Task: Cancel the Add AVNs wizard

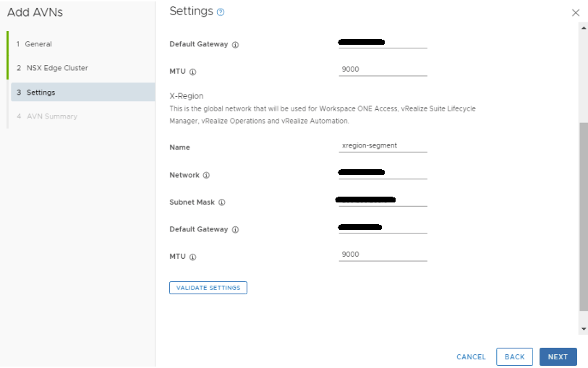Action: coord(471,357)
